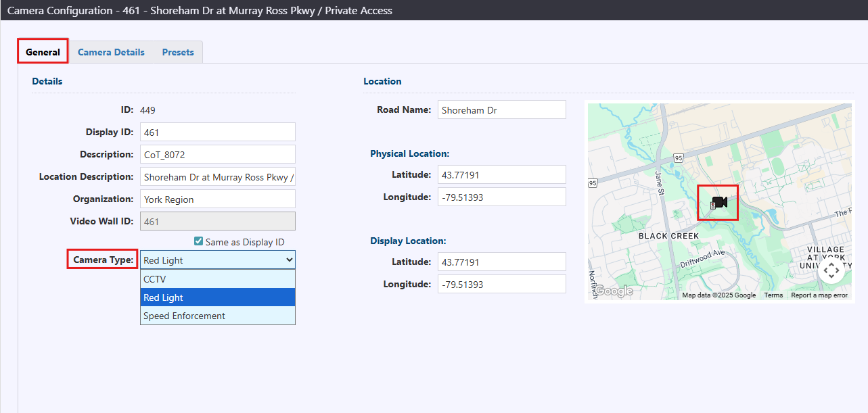The height and width of the screenshot is (413, 868).
Task: Focus the Description field containing CoT_8072
Action: click(217, 155)
